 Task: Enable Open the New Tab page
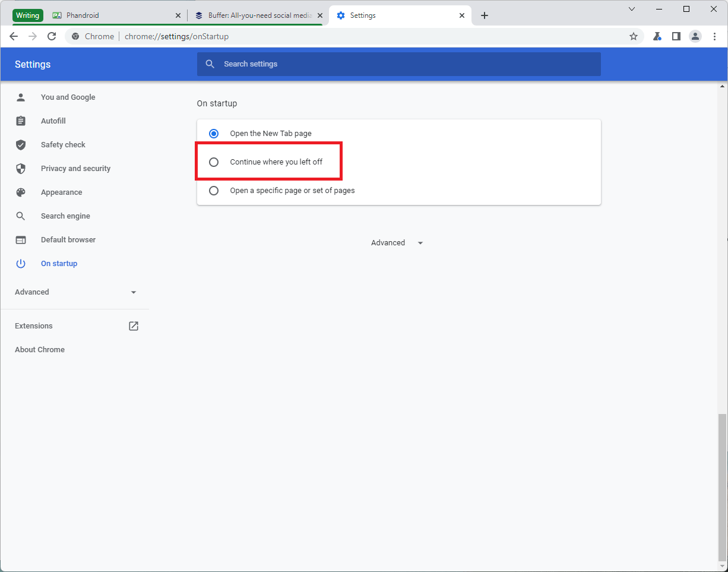214,133
